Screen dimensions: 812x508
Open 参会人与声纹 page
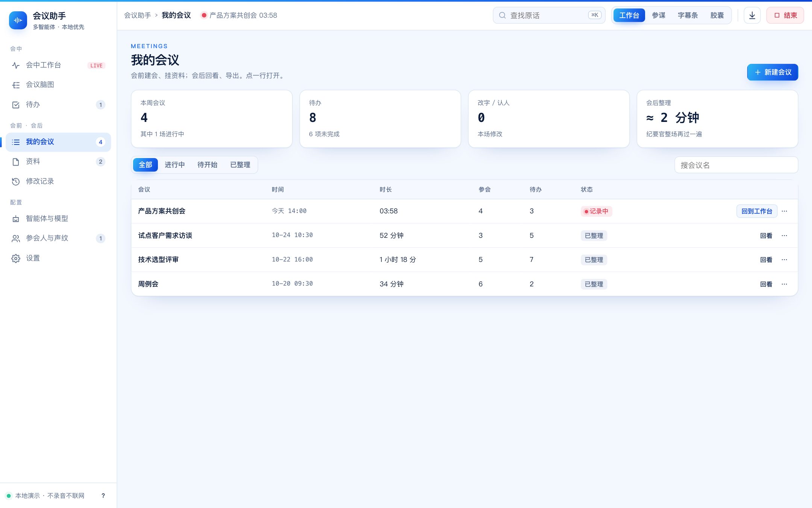pyautogui.click(x=58, y=238)
